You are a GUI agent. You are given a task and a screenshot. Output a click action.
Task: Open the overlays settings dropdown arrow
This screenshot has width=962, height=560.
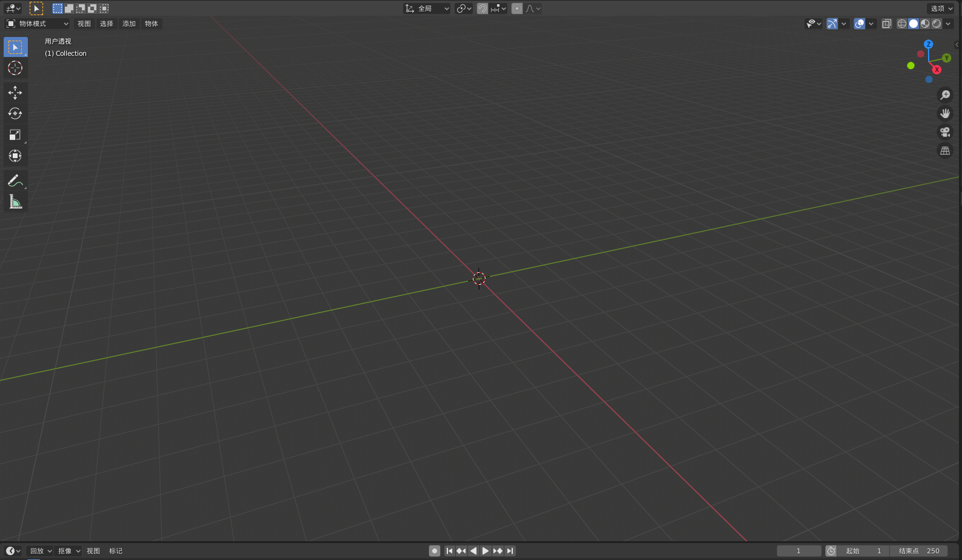click(x=871, y=24)
